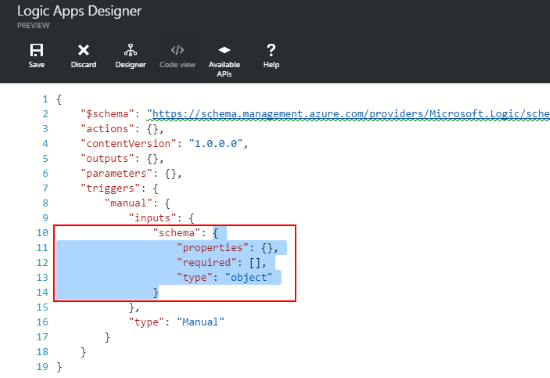This screenshot has width=550, height=378.
Task: Click the "type" key on line 13
Action: coord(195,277)
